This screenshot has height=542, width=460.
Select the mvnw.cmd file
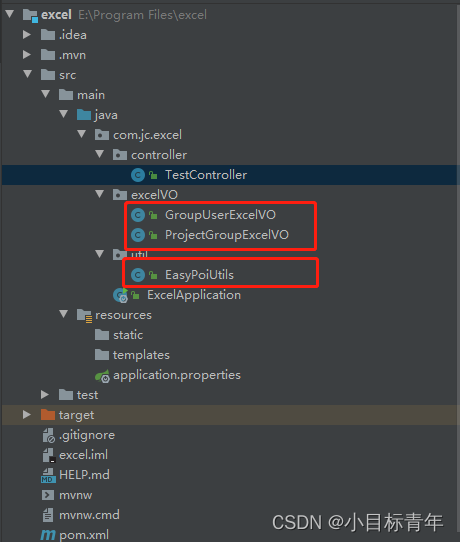pyautogui.click(x=89, y=515)
